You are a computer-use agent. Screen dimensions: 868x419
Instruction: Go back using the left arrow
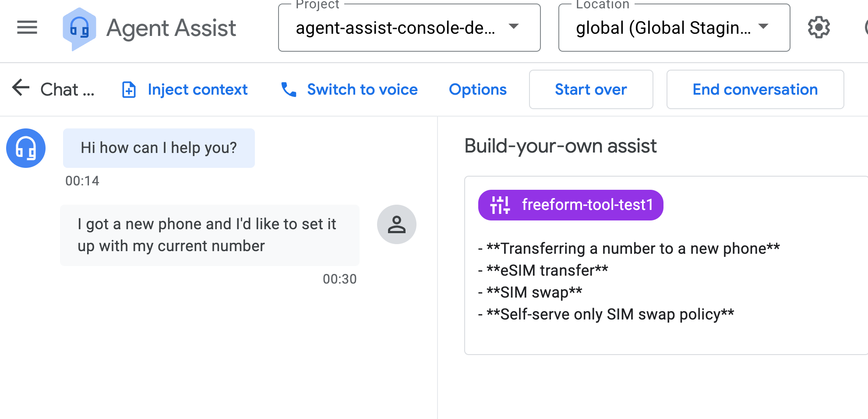[x=20, y=88]
